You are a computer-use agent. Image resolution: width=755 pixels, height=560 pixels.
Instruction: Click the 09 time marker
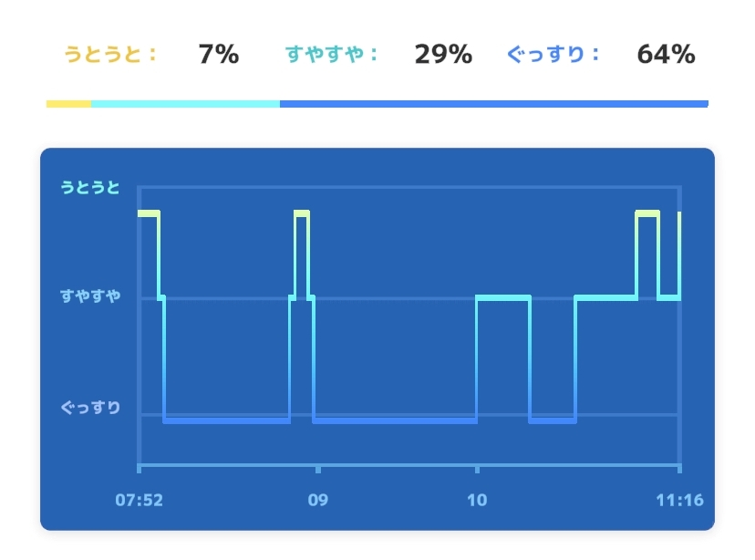pyautogui.click(x=317, y=500)
